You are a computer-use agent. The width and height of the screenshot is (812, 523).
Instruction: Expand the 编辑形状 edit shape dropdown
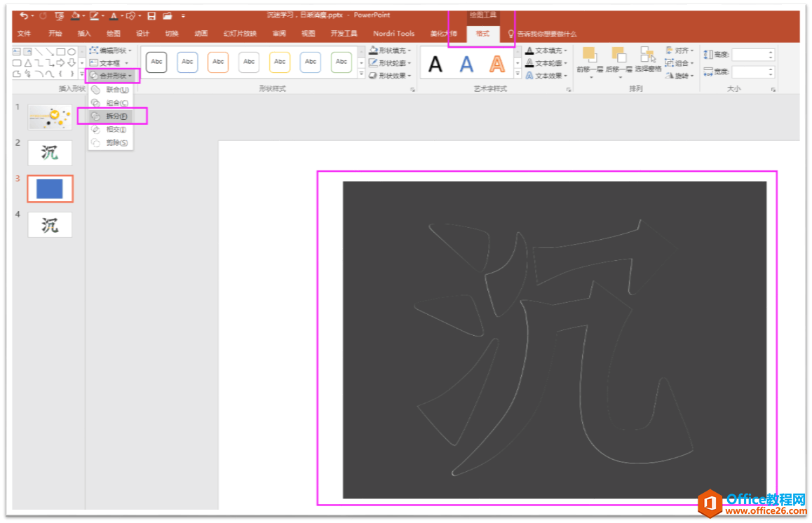[111, 50]
